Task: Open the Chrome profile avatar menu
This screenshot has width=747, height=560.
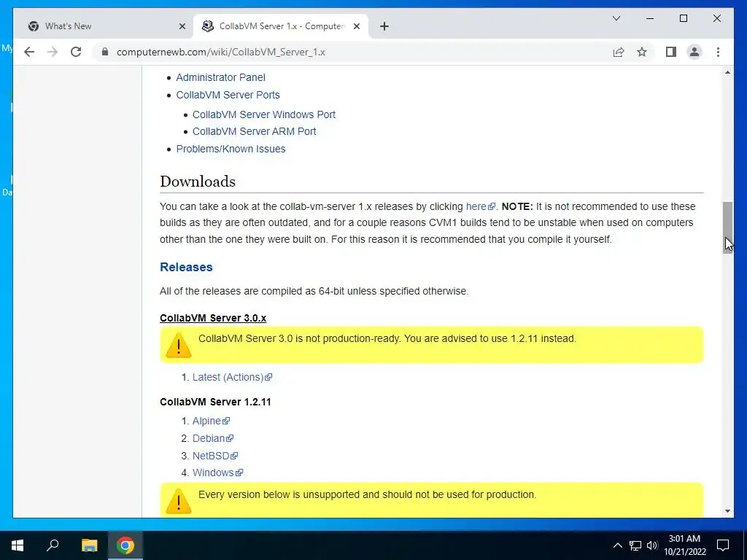Action: click(694, 52)
